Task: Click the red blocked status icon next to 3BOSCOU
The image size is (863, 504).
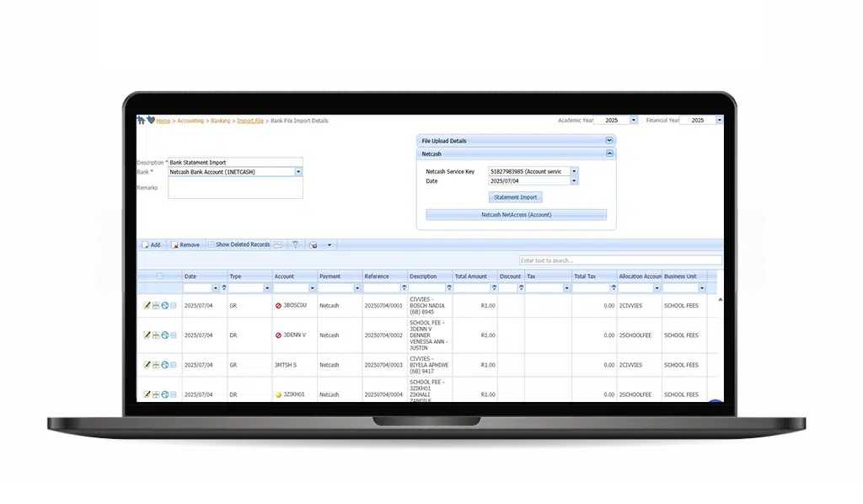Action: pos(278,305)
